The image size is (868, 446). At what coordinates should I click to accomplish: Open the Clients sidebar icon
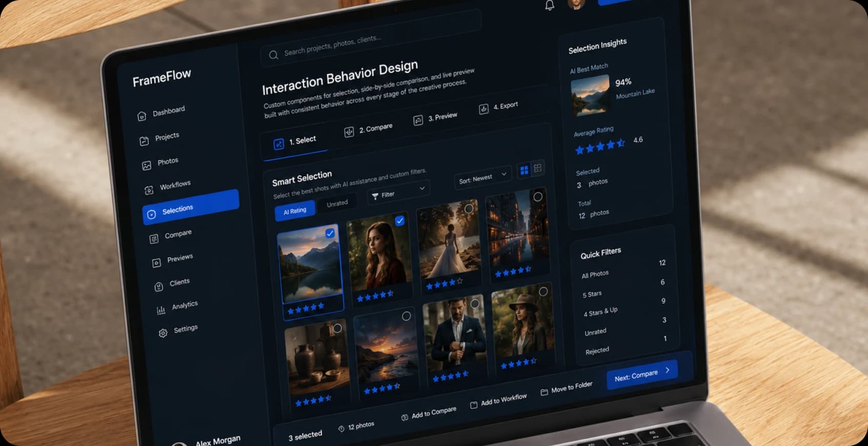coord(158,287)
